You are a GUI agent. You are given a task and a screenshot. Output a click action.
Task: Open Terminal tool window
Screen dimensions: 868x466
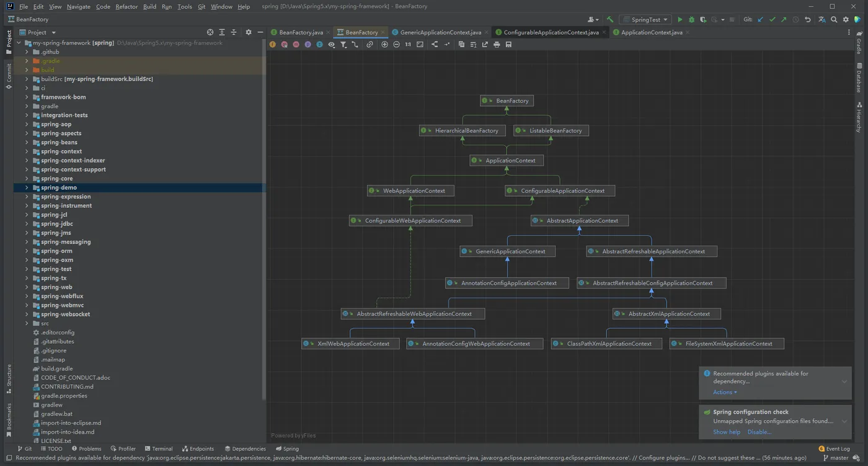point(158,449)
